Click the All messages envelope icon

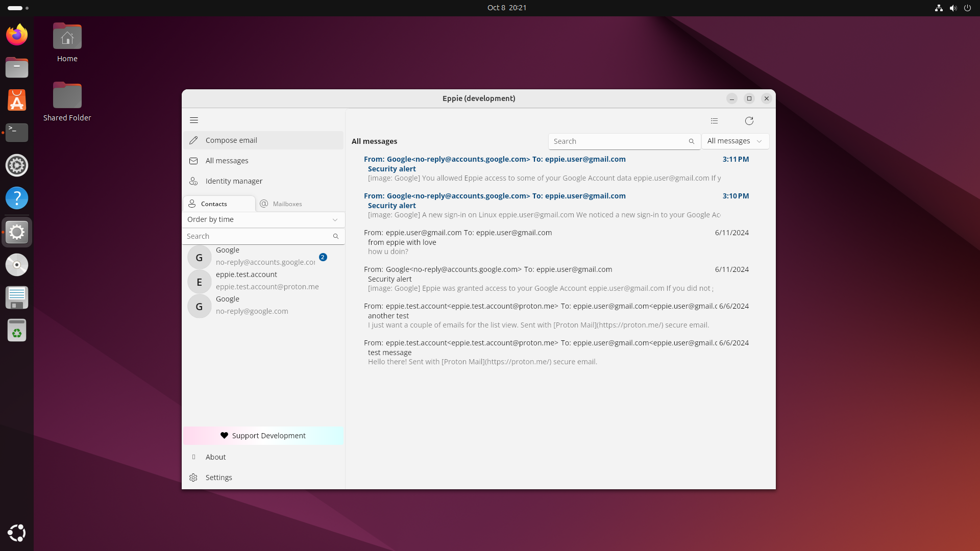click(193, 161)
